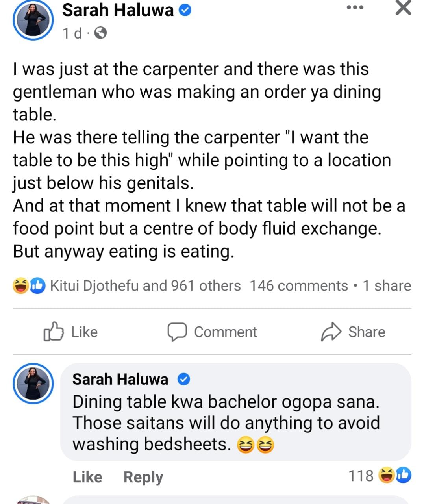The width and height of the screenshot is (424, 504).
Task: View the 1 share link
Action: (x=387, y=286)
